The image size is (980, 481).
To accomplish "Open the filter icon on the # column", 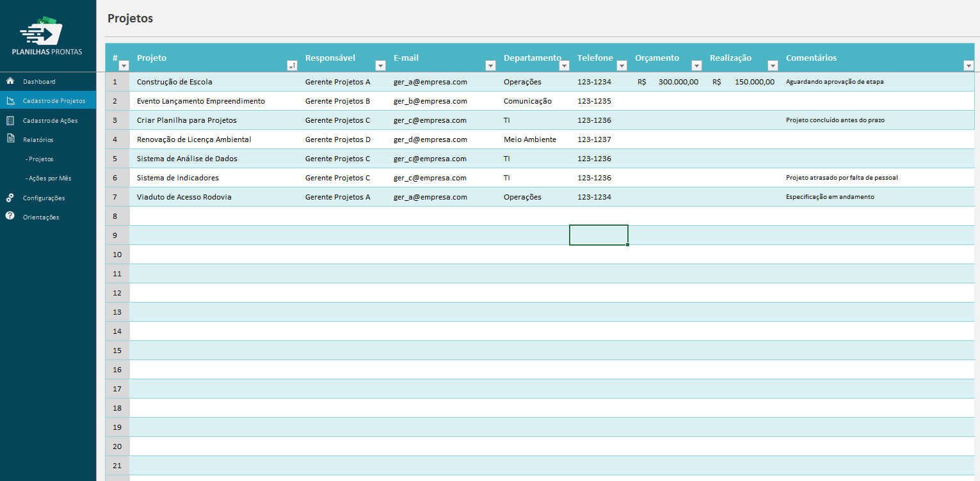I will tap(123, 65).
